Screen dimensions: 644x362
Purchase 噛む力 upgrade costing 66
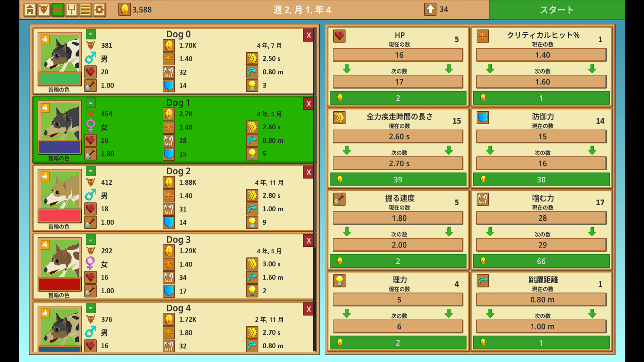point(541,261)
